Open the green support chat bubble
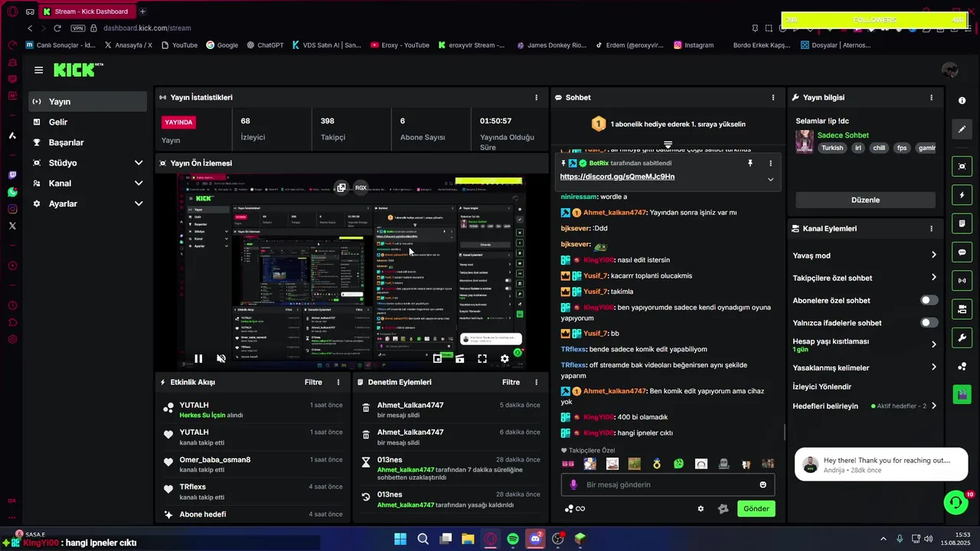980x551 pixels. (x=955, y=502)
